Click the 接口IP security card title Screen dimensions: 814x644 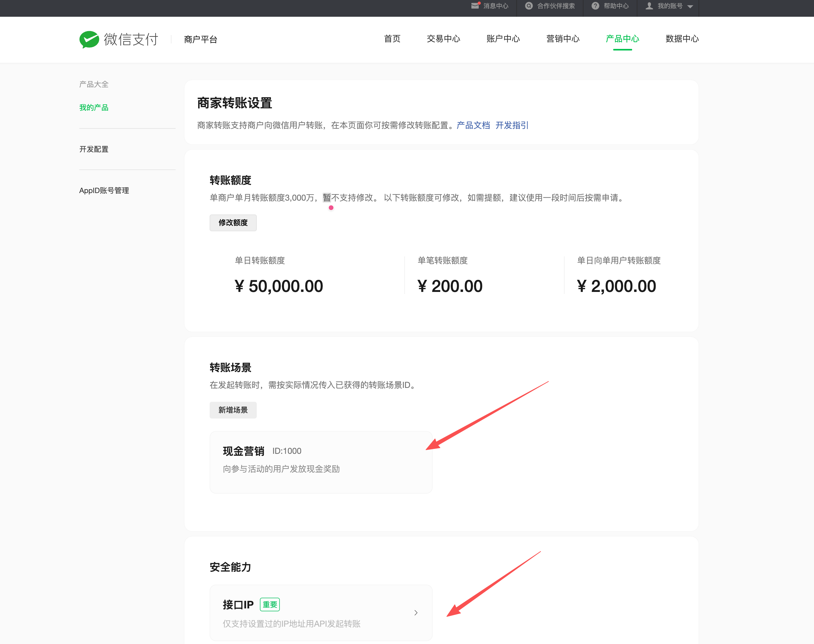pyautogui.click(x=238, y=605)
